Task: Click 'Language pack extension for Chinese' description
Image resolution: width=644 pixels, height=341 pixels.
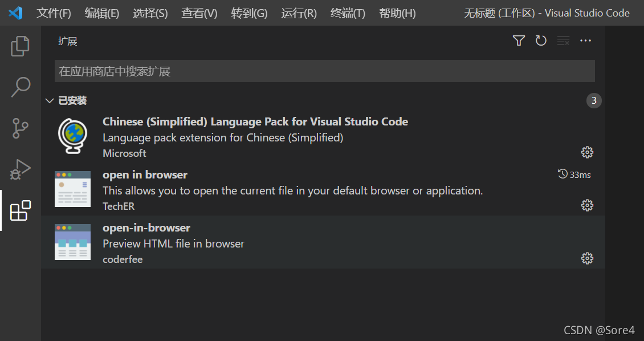Action: pos(223,137)
